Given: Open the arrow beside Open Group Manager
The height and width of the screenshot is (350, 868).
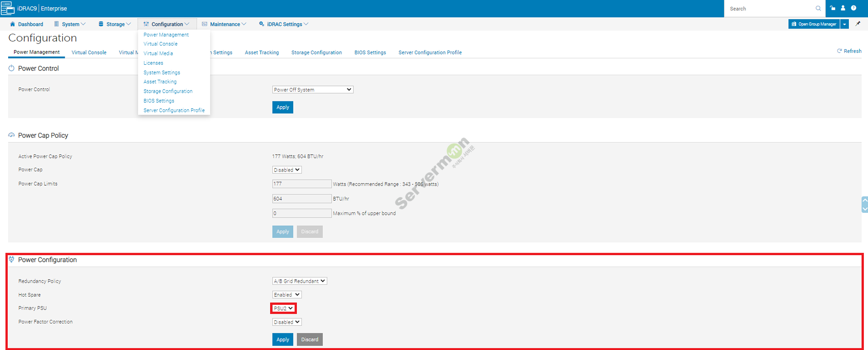Looking at the screenshot, I should (x=844, y=24).
